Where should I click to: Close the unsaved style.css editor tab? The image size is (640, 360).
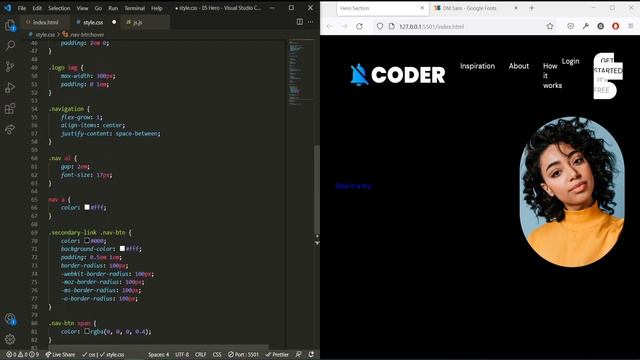pyautogui.click(x=114, y=22)
